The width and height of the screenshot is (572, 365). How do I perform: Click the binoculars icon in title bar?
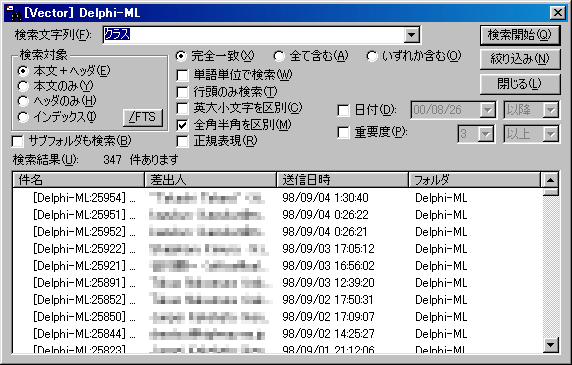(x=14, y=13)
